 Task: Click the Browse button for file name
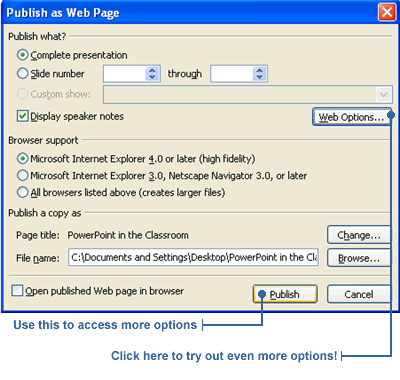click(359, 258)
